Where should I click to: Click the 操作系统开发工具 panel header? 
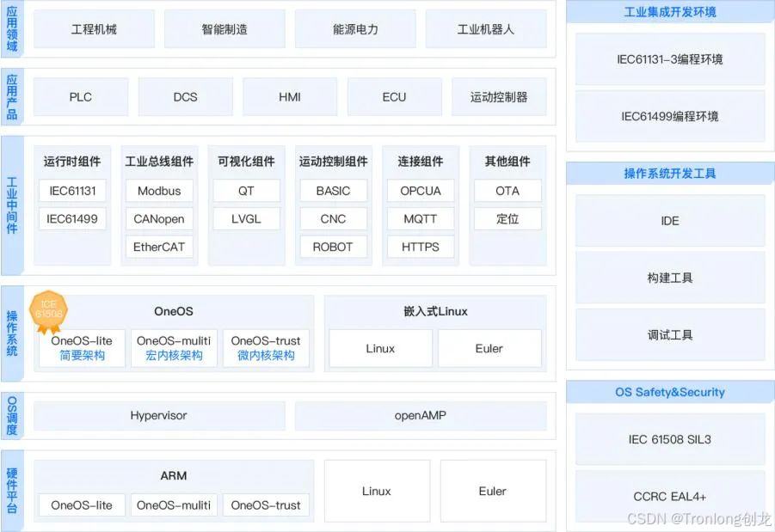click(x=670, y=174)
